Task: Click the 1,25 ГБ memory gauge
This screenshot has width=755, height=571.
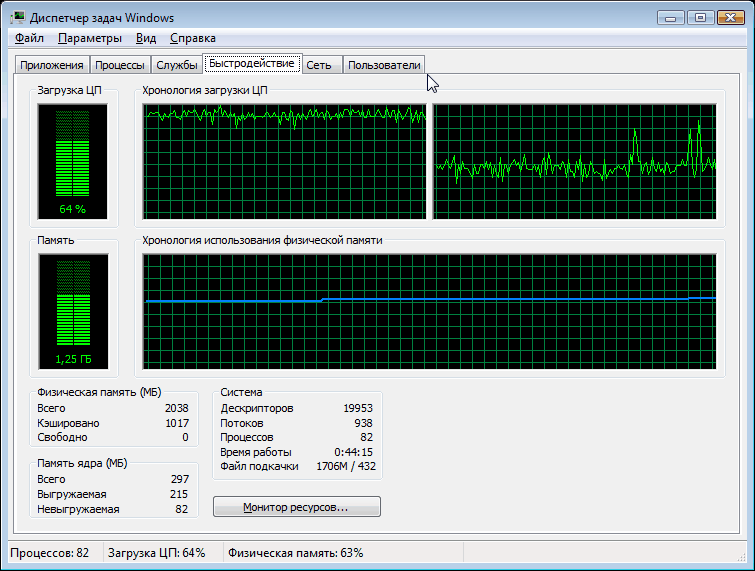Action: coord(73,312)
